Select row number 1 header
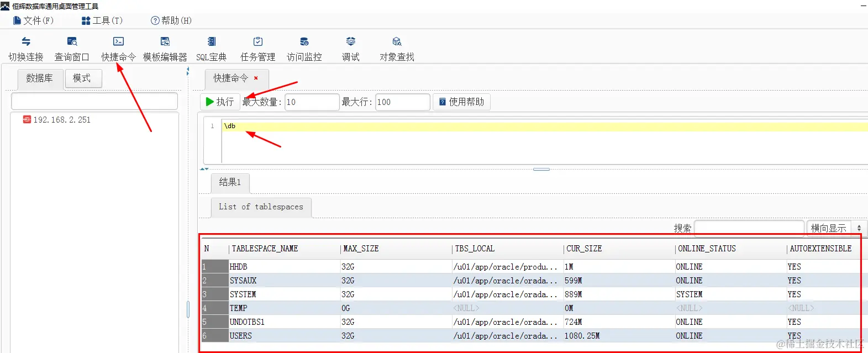This screenshot has width=868, height=353. point(215,267)
